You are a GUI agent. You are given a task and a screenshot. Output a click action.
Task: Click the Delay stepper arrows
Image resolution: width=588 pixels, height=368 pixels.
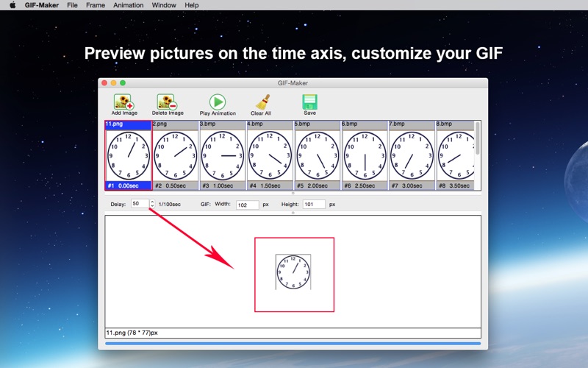click(x=152, y=204)
